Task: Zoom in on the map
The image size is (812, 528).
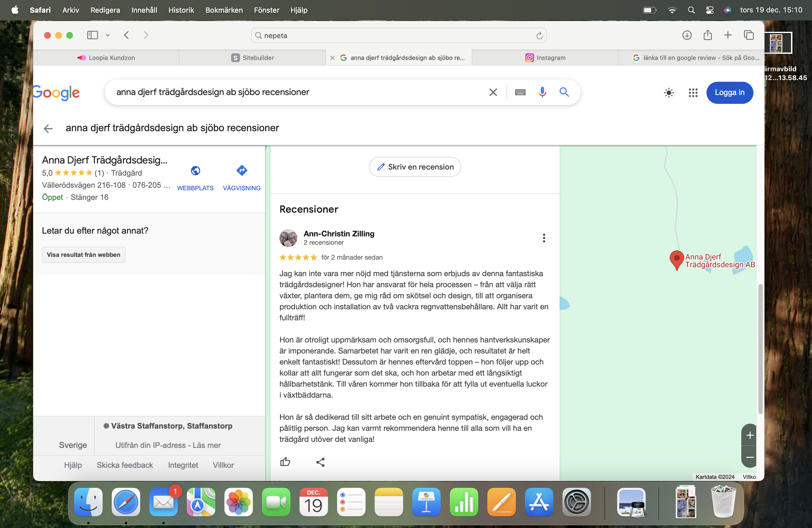Action: [x=750, y=435]
